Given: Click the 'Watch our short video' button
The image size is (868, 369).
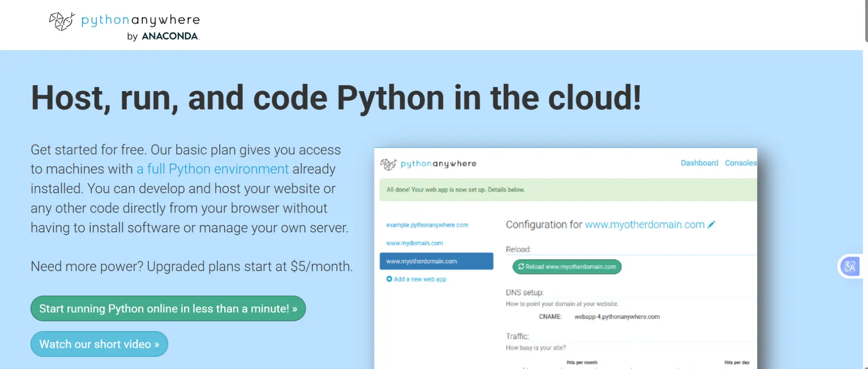Looking at the screenshot, I should click(99, 344).
